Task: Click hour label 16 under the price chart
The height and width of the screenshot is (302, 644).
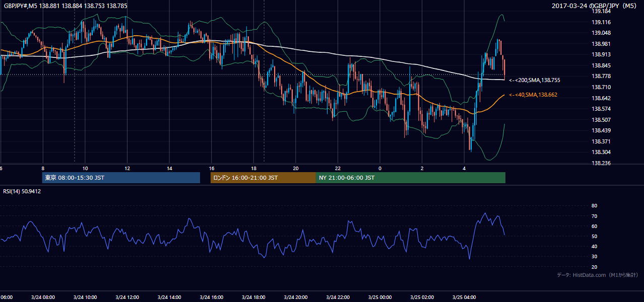Action: 212,168
